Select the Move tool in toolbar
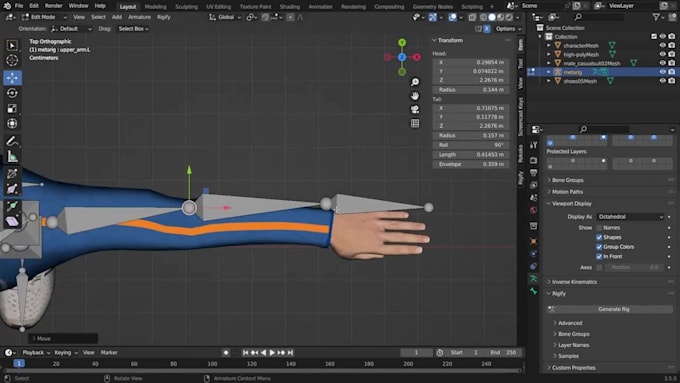The height and width of the screenshot is (383, 680). [x=12, y=78]
